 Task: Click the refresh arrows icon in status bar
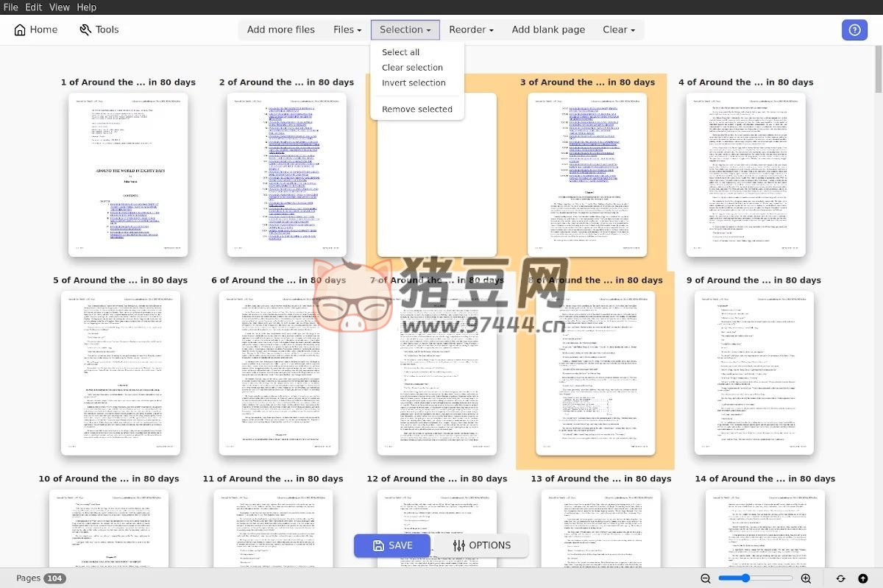coord(840,579)
